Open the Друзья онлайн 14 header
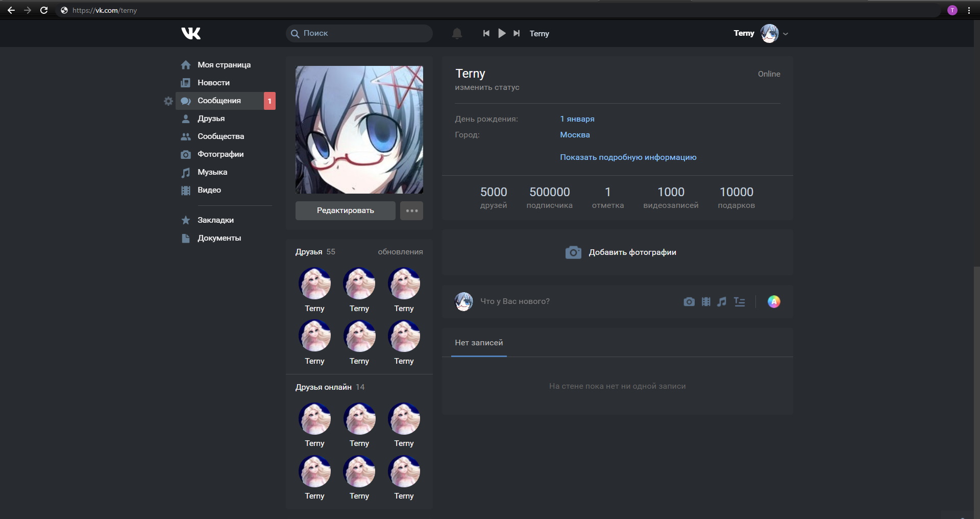 point(330,387)
